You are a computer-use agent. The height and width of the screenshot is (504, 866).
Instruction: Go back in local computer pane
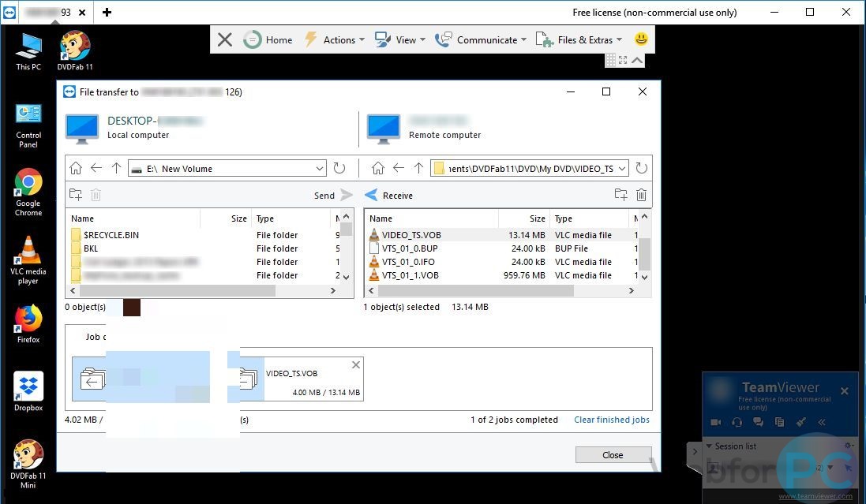click(96, 168)
